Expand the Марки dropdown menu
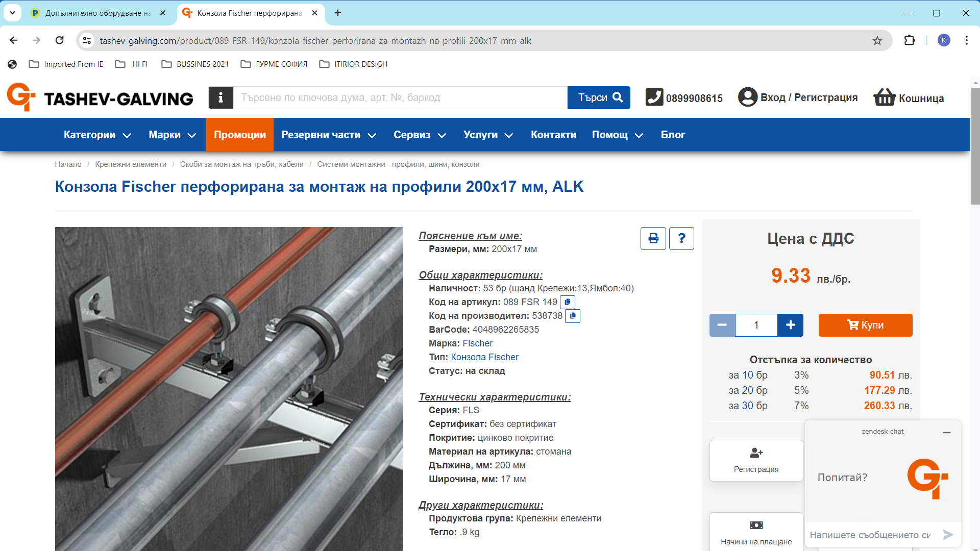Image resolution: width=980 pixels, height=551 pixels. pyautogui.click(x=172, y=135)
